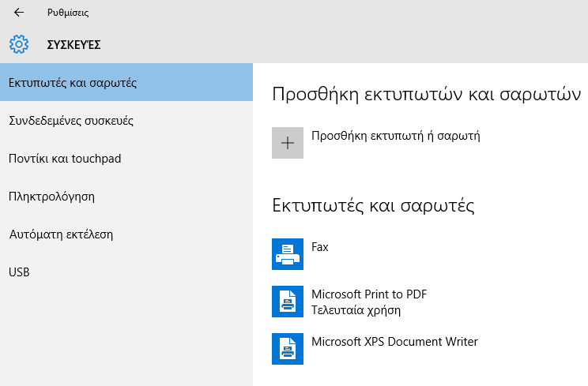Click the Ρυθμίσεις window title text

click(68, 13)
